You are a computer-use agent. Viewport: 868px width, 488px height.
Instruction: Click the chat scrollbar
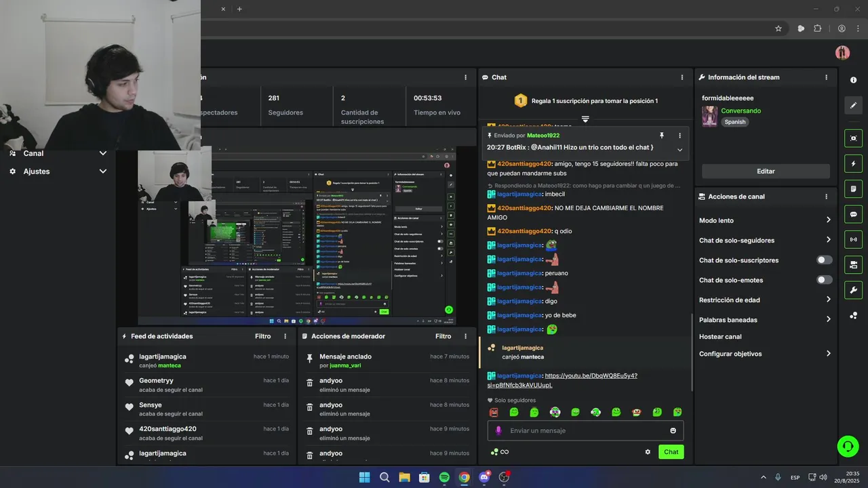[691, 352]
